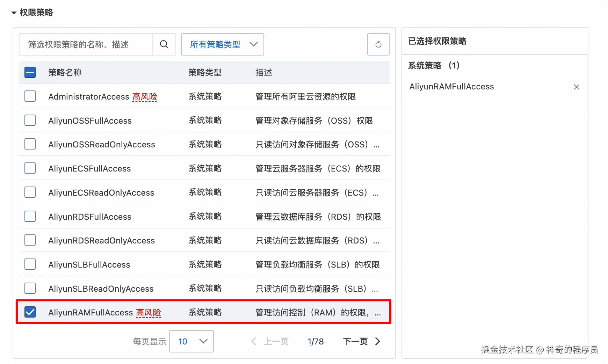
Task: Click the AliyunECSReadOnlyAccess policy name
Action: pyautogui.click(x=101, y=193)
